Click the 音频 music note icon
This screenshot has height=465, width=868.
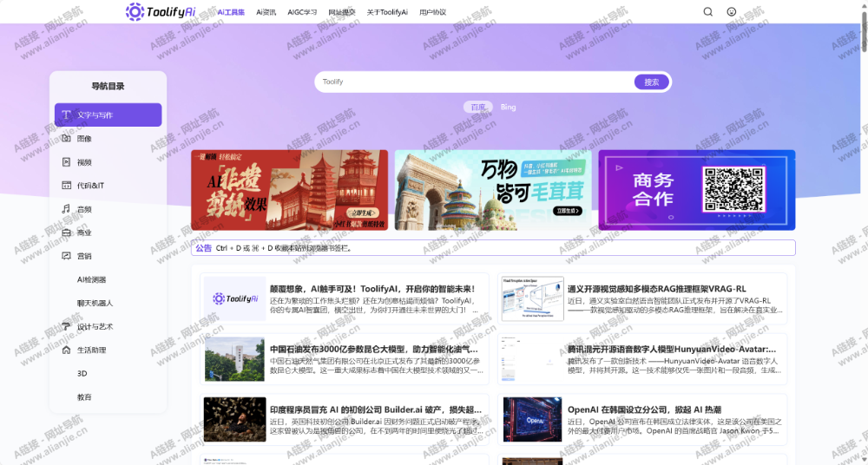pos(67,209)
